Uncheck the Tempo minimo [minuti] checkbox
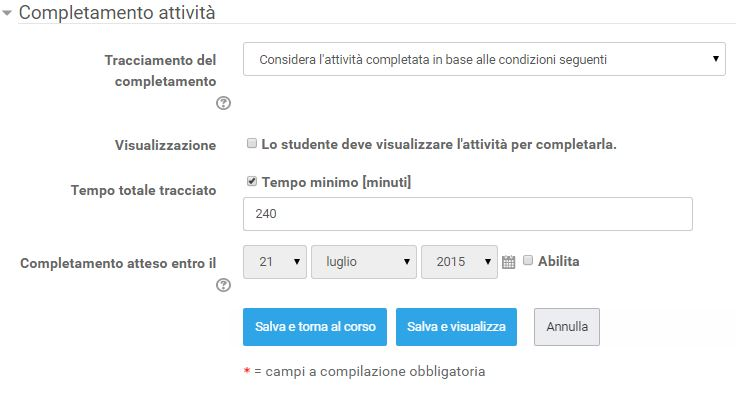This screenshot has height=401, width=736. coord(252,182)
